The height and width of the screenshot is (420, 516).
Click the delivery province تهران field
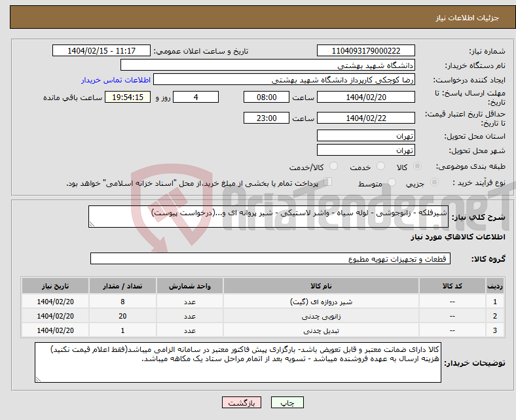tap(366, 135)
